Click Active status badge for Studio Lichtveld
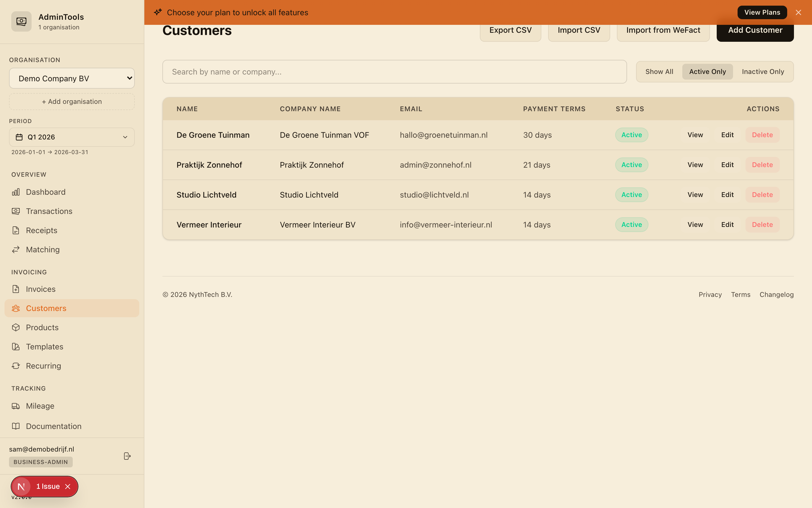The width and height of the screenshot is (812, 508). (632, 194)
